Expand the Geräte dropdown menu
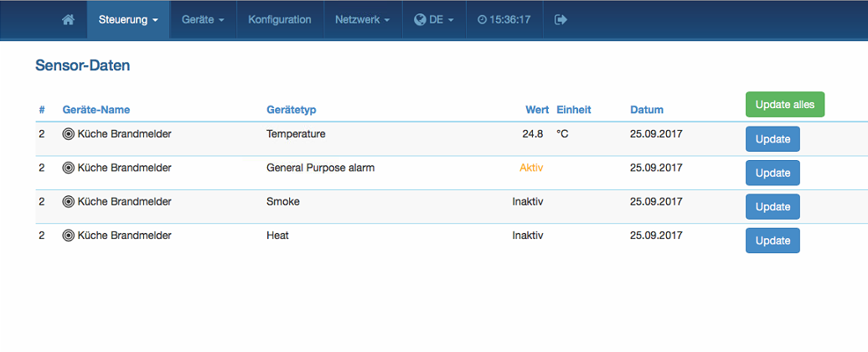This screenshot has width=868, height=352. [203, 19]
